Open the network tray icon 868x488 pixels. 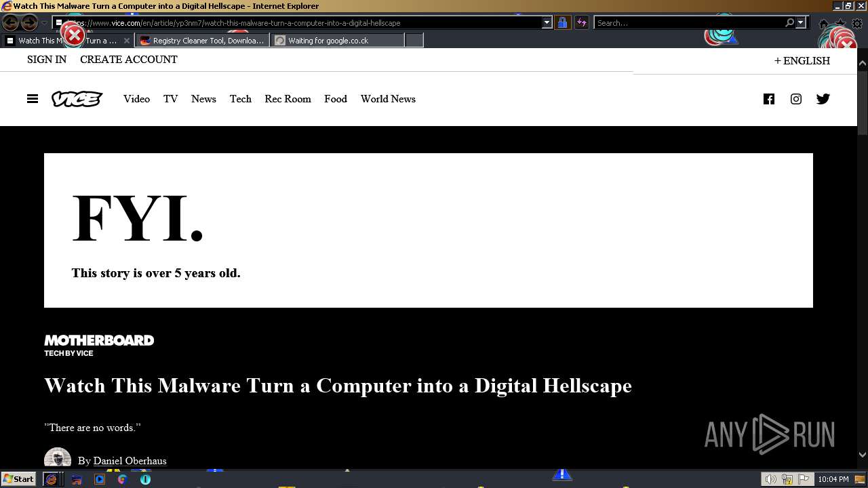(x=787, y=479)
